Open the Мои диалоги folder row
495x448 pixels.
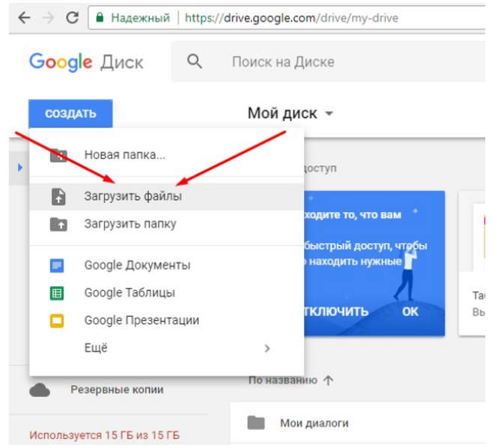coord(358,423)
